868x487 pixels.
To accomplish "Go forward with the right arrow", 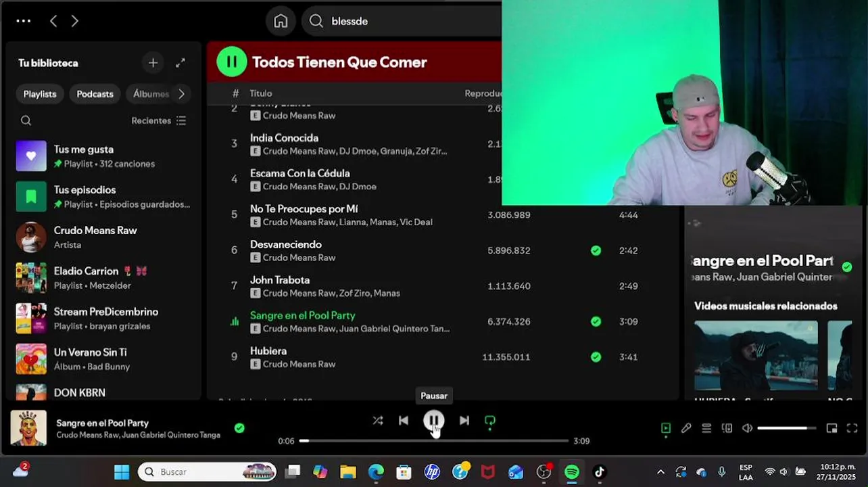I will click(x=74, y=21).
